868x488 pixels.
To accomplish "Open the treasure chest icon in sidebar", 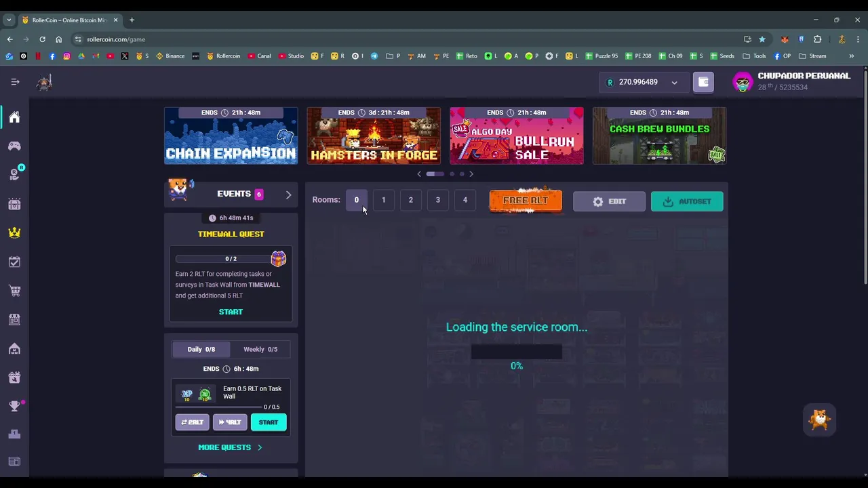I will coord(14,204).
